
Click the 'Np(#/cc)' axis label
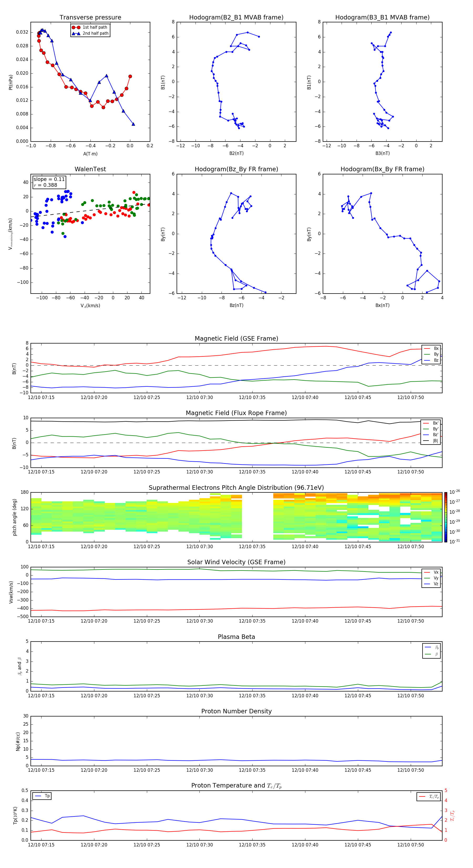[x=18, y=741]
